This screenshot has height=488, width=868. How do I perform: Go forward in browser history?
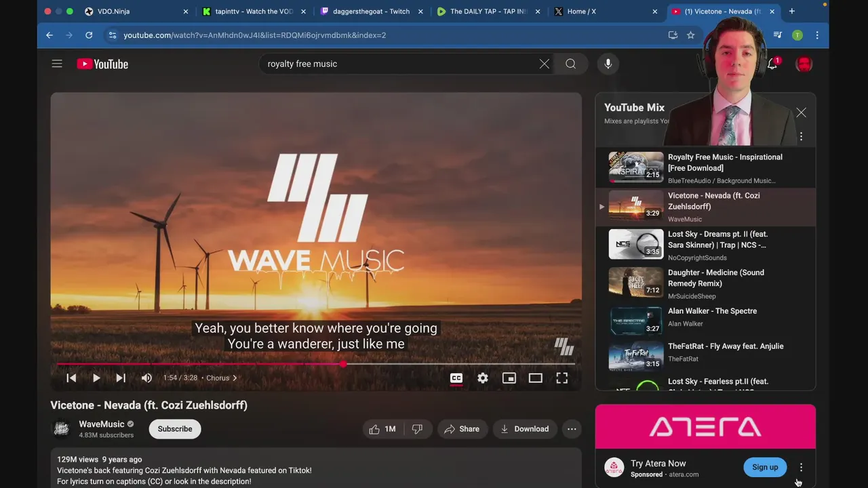coord(69,35)
